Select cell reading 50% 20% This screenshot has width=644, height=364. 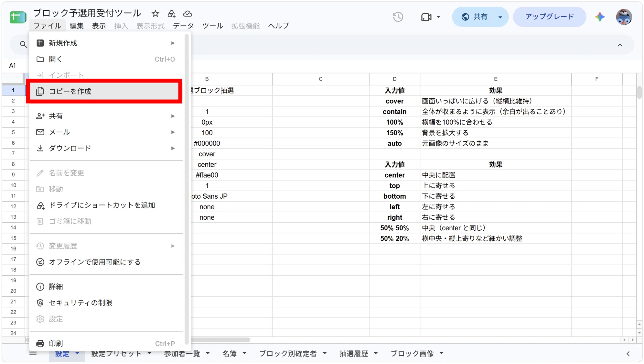(394, 238)
